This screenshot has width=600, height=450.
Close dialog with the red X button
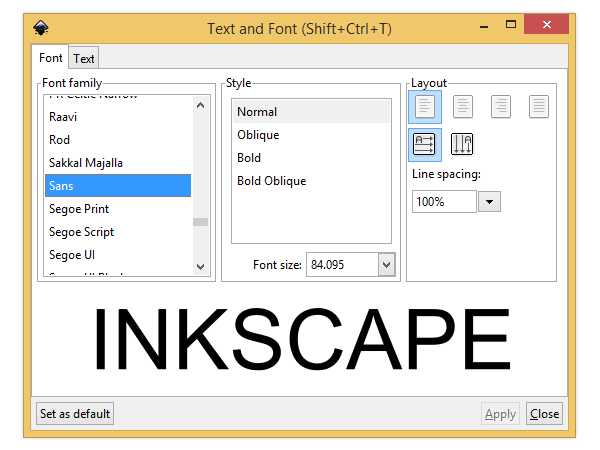[547, 24]
